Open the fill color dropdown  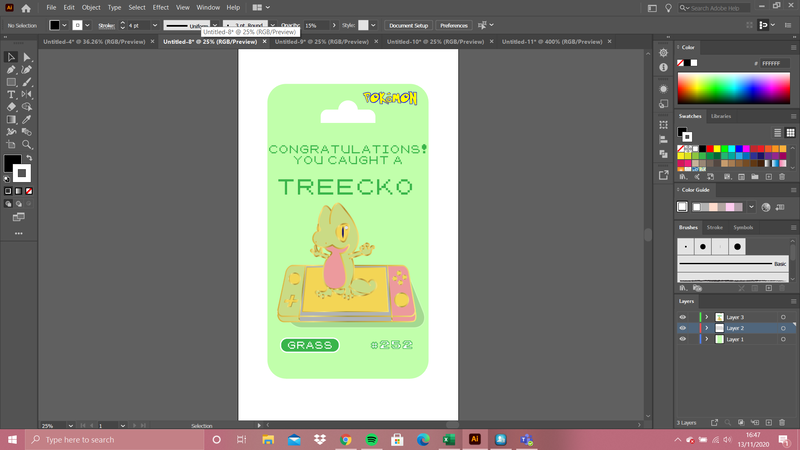(64, 25)
